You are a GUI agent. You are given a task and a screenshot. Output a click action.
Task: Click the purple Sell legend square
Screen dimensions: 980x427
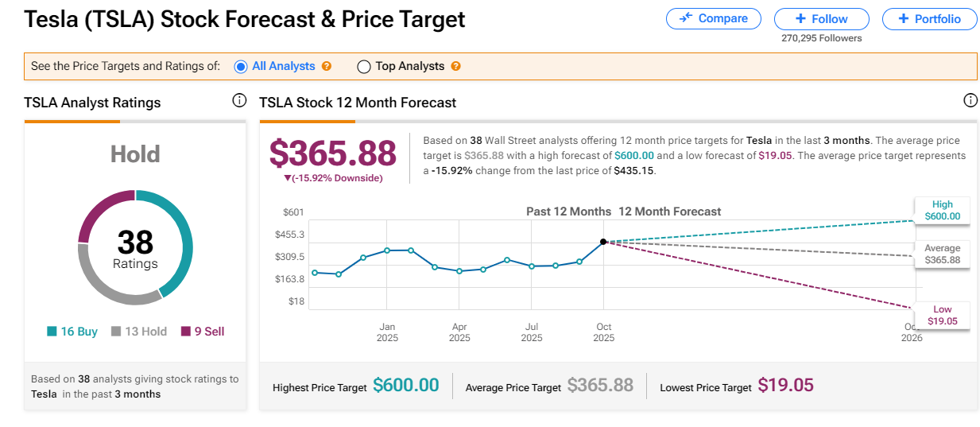(187, 332)
